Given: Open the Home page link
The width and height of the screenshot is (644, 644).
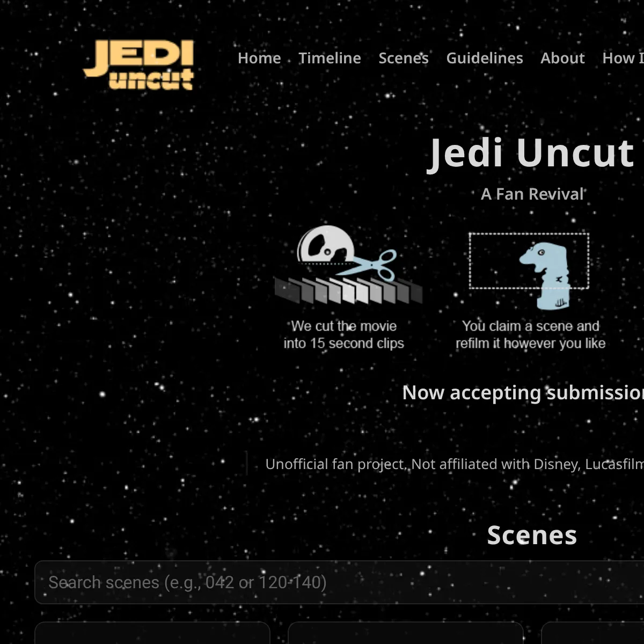Looking at the screenshot, I should pos(259,58).
